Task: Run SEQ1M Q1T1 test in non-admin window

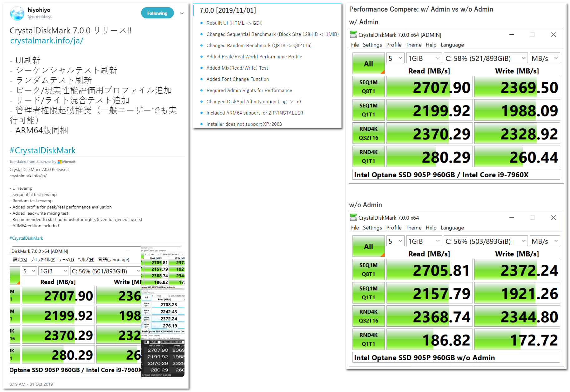Action: point(369,293)
